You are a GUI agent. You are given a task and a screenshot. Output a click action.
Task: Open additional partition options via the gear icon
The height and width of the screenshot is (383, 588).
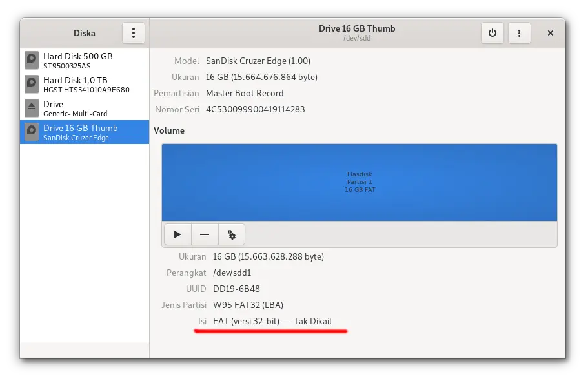(x=231, y=234)
